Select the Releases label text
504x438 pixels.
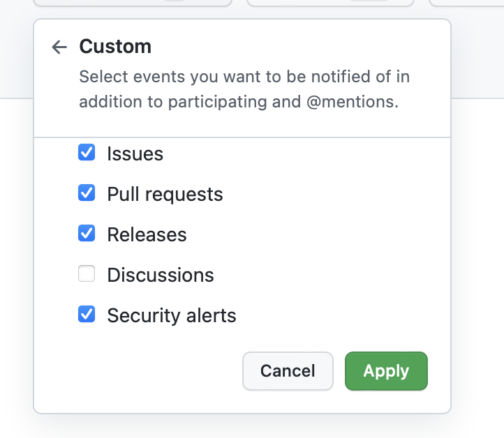147,234
